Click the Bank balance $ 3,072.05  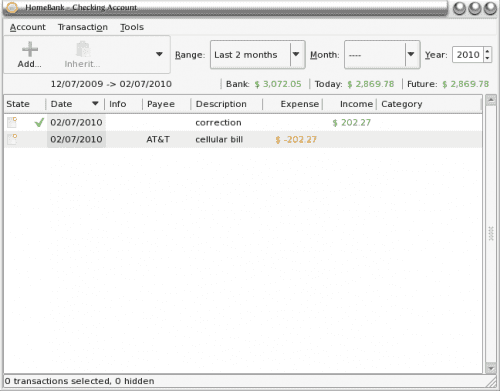tap(278, 84)
